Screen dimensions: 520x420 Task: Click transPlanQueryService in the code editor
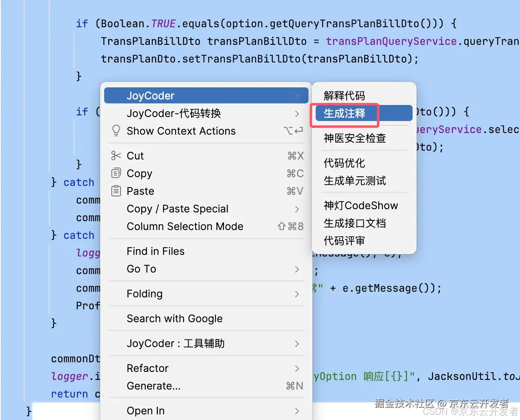tap(391, 41)
